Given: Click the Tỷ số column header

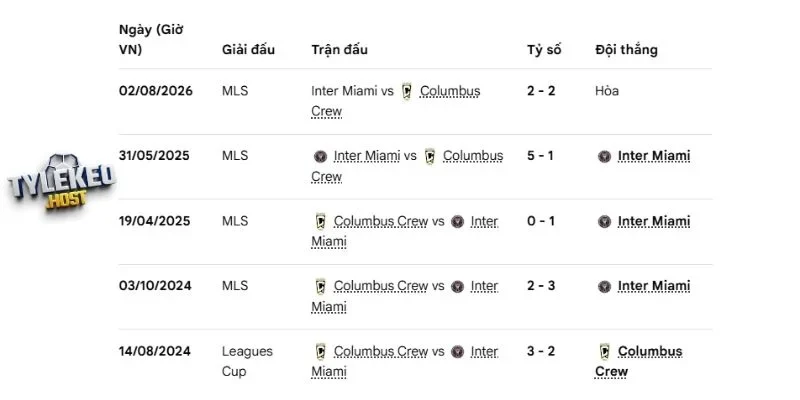Looking at the screenshot, I should click(x=544, y=49).
